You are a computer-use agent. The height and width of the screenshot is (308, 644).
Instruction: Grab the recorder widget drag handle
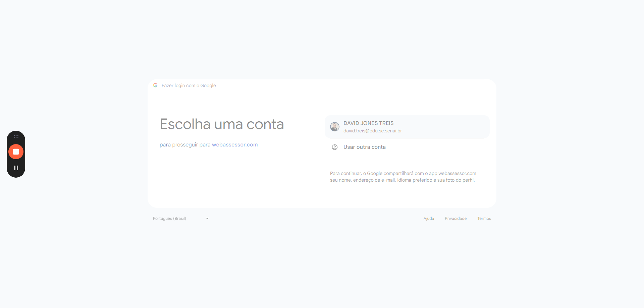16,136
